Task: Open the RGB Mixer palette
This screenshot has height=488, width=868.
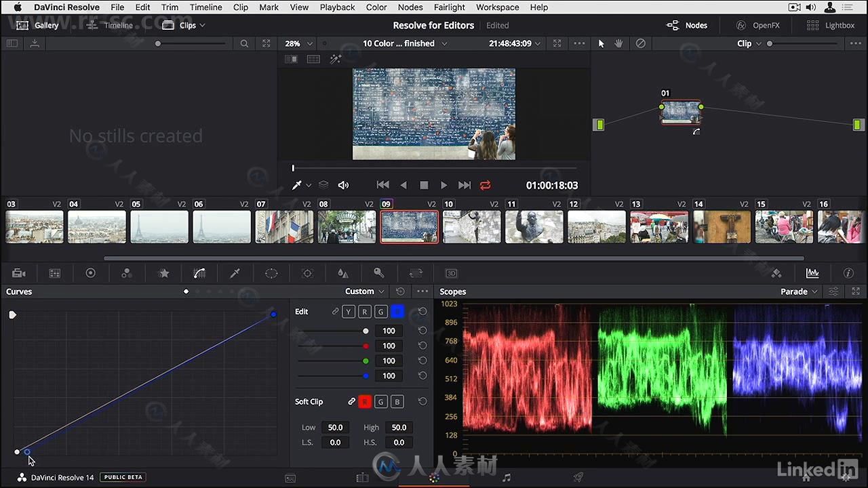Action: click(126, 273)
